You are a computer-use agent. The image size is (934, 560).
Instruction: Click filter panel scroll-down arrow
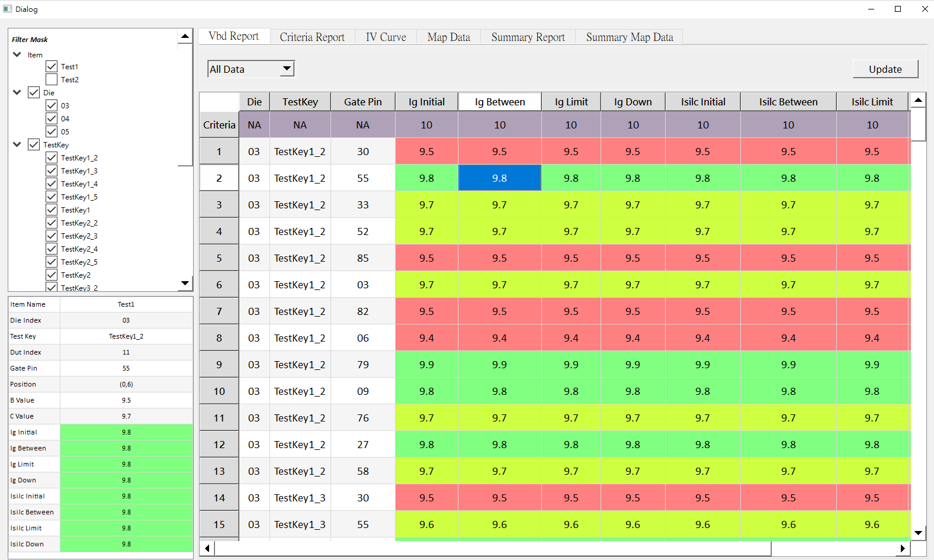[x=185, y=284]
